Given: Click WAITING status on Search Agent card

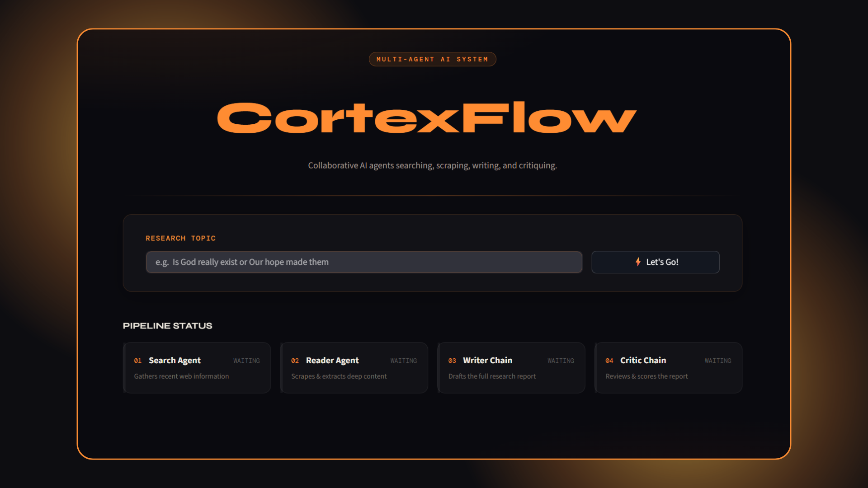Looking at the screenshot, I should coord(246,361).
